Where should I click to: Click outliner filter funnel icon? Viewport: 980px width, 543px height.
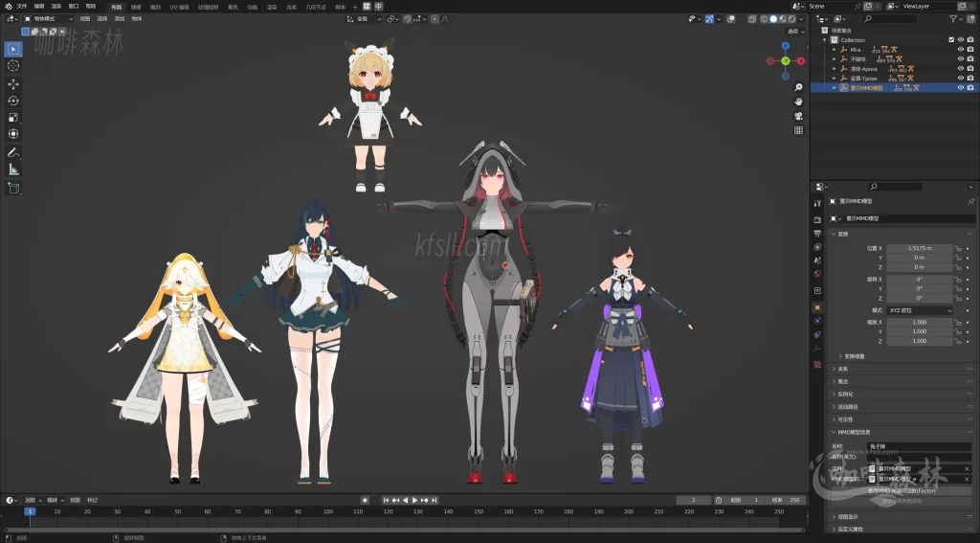953,19
